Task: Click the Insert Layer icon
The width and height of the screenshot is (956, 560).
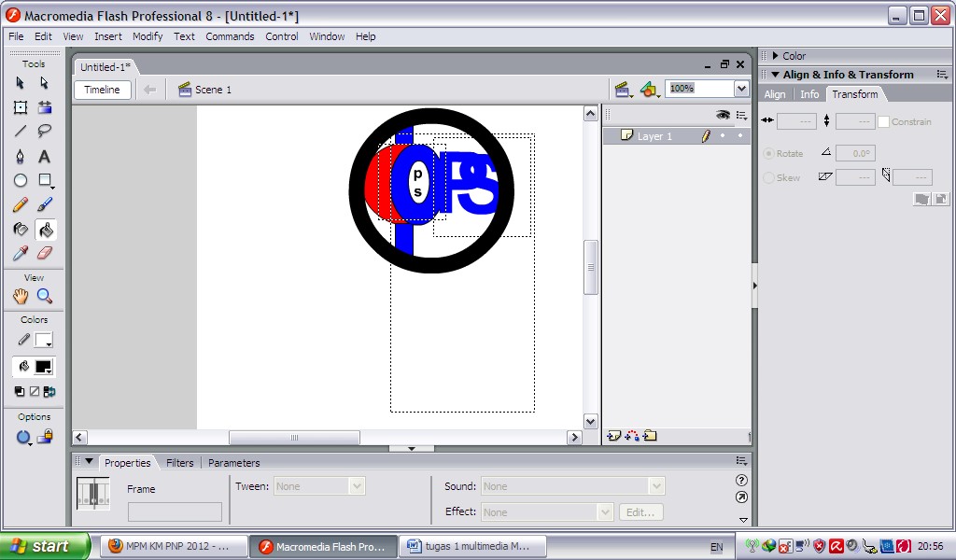Action: (614, 435)
